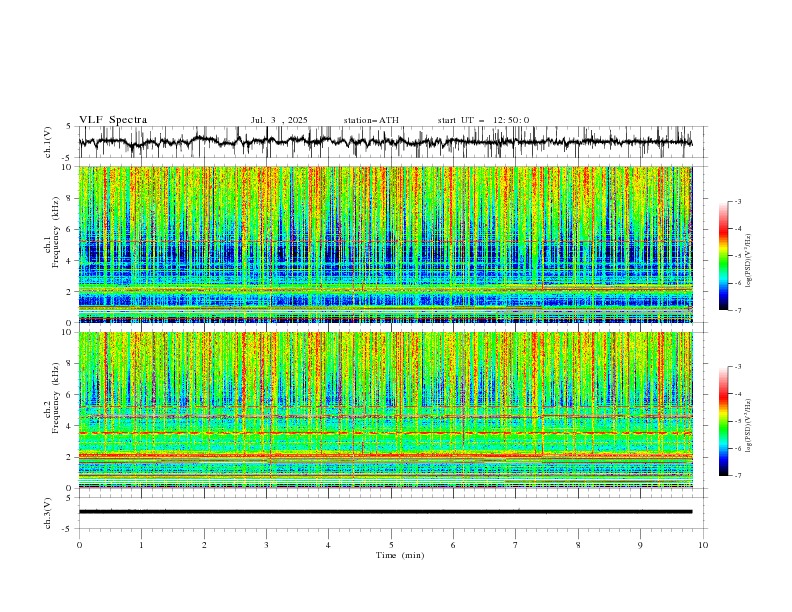
Task: Click the "station=ATH" label
Action: pyautogui.click(x=371, y=120)
